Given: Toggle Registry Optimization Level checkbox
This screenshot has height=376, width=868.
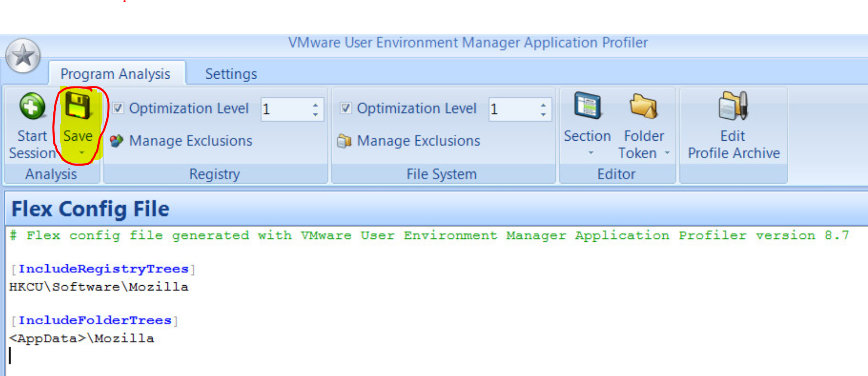Looking at the screenshot, I should click(x=118, y=108).
